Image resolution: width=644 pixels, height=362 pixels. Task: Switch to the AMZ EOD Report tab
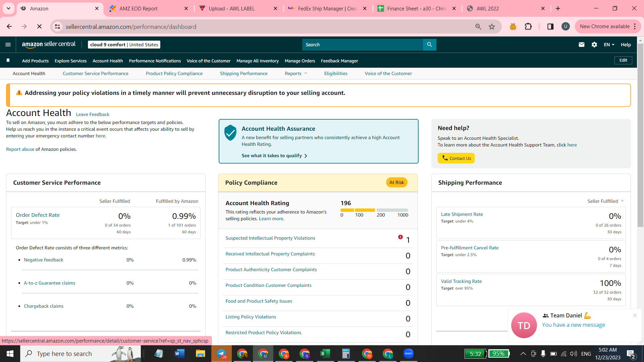(149, 8)
